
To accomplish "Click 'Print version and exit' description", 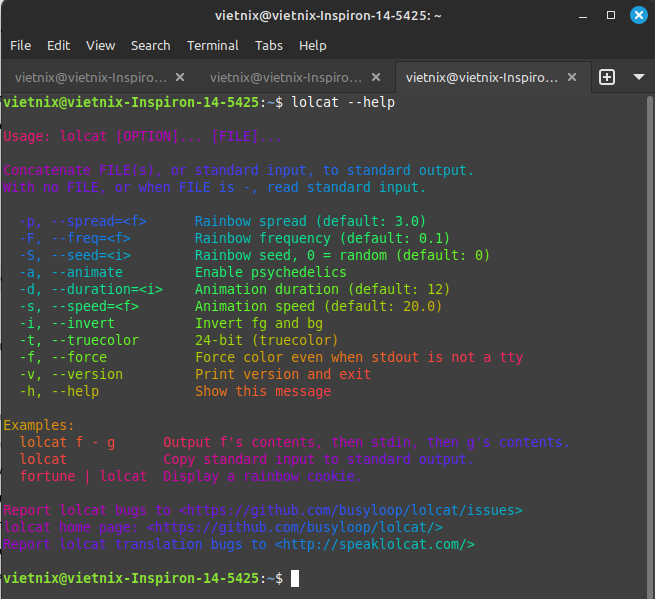I will tap(283, 374).
